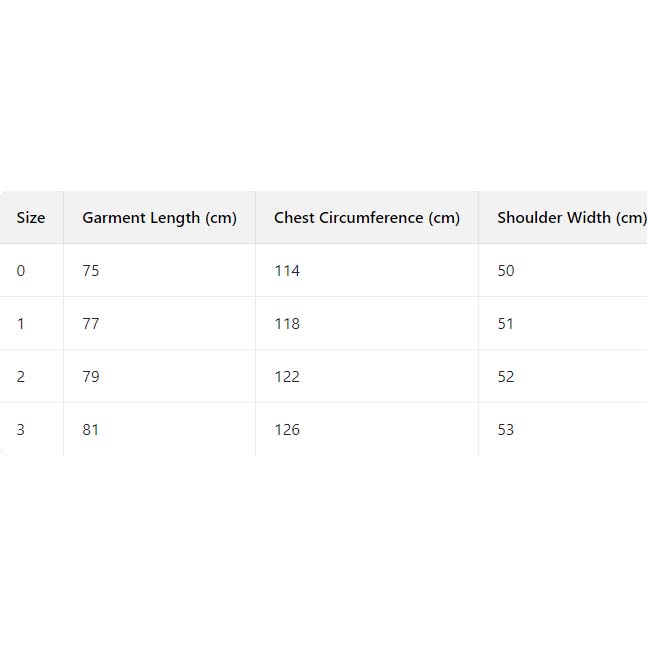This screenshot has width=647, height=647.
Task: Click the Shoulder Width (cm) header
Action: click(x=571, y=218)
